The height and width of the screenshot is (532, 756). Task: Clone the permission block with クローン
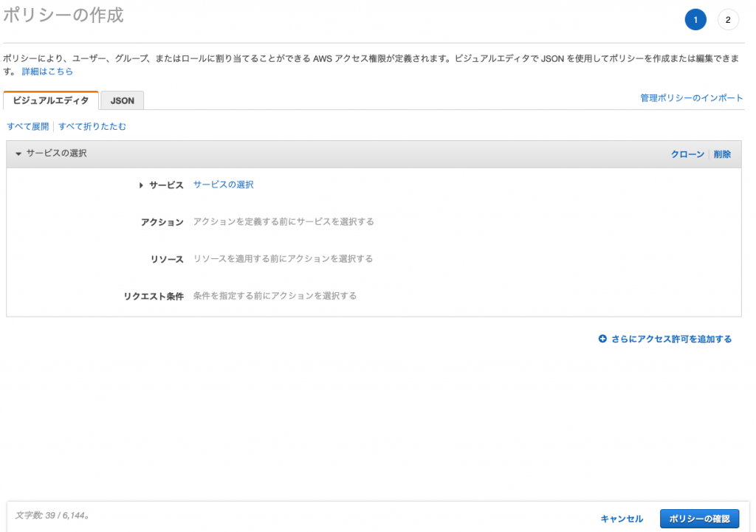(x=687, y=154)
